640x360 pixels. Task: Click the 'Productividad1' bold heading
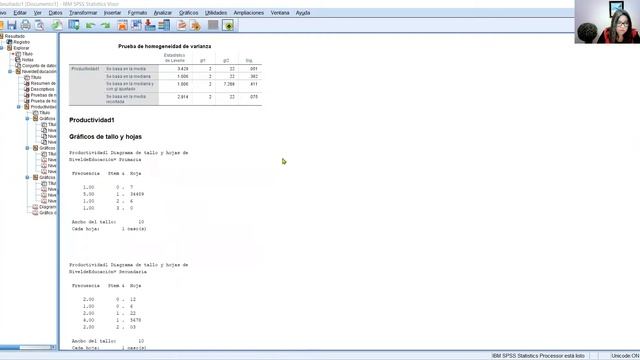(x=92, y=120)
